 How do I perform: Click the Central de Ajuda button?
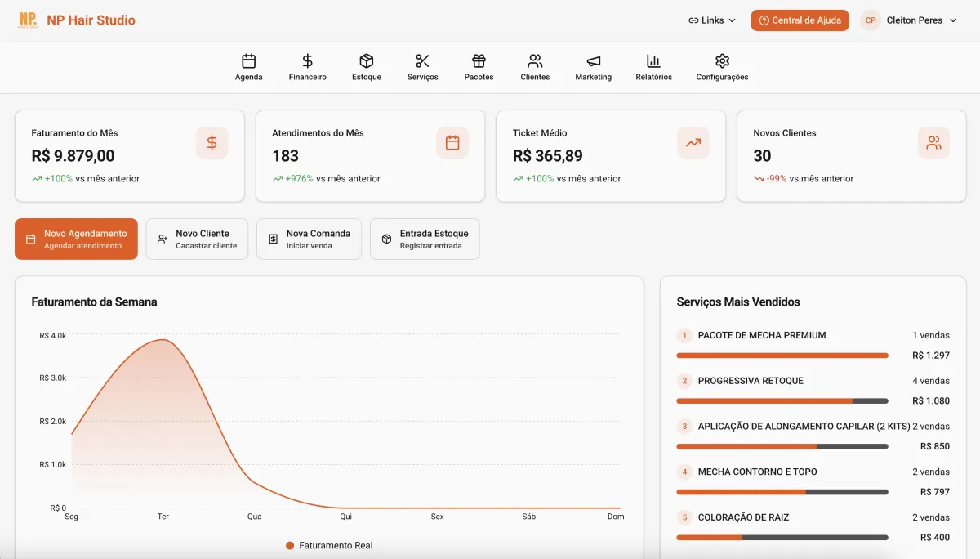(800, 20)
